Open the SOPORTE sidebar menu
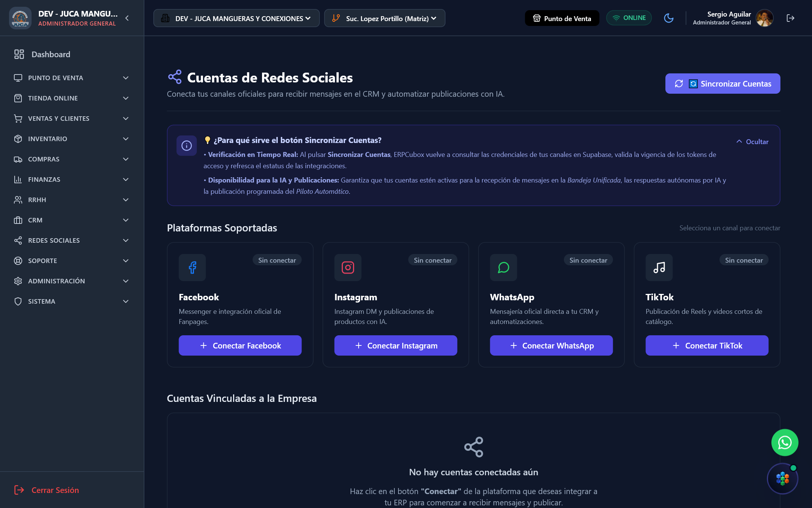The image size is (812, 508). click(72, 261)
